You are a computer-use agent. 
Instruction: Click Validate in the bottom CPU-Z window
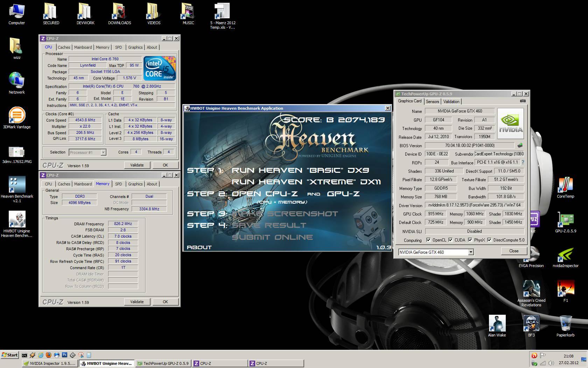pos(137,302)
